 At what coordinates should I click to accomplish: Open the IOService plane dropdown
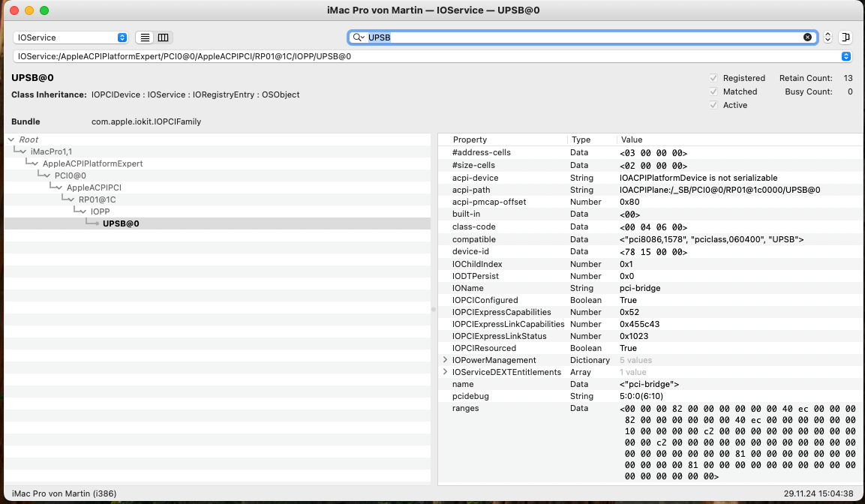pos(71,37)
